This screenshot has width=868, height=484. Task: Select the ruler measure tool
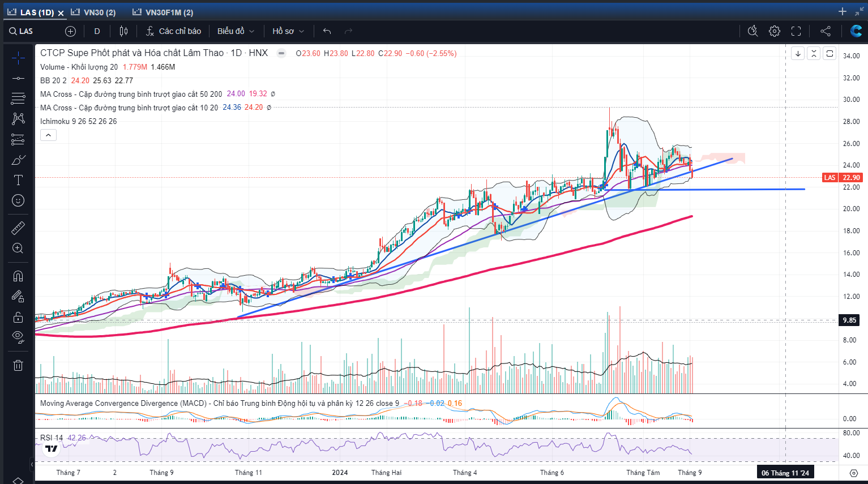(x=18, y=228)
